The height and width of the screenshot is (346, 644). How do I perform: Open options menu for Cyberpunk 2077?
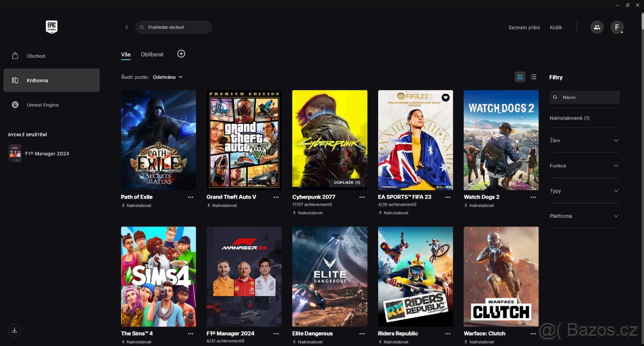[362, 197]
